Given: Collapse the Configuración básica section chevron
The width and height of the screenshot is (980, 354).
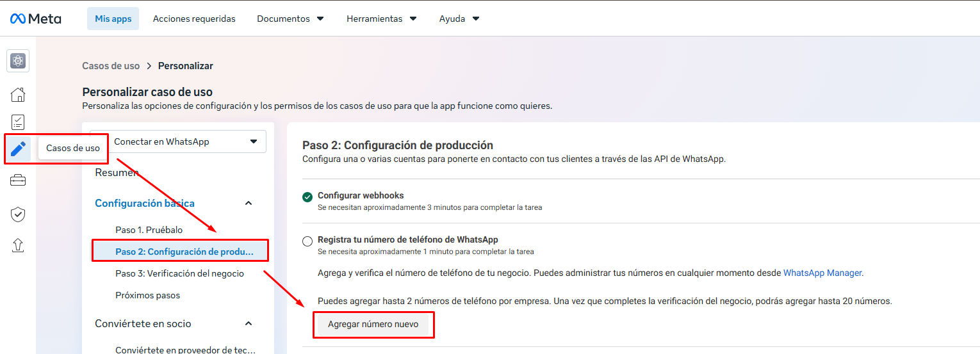Looking at the screenshot, I should point(249,203).
